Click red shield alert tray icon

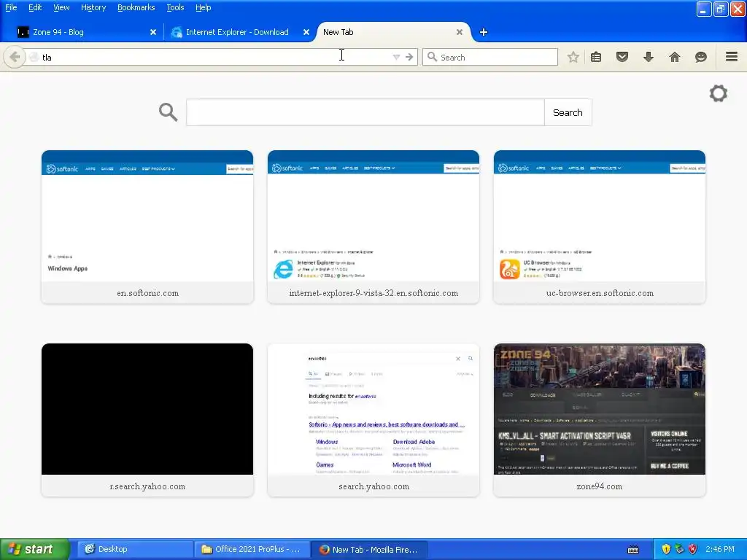coord(693,549)
